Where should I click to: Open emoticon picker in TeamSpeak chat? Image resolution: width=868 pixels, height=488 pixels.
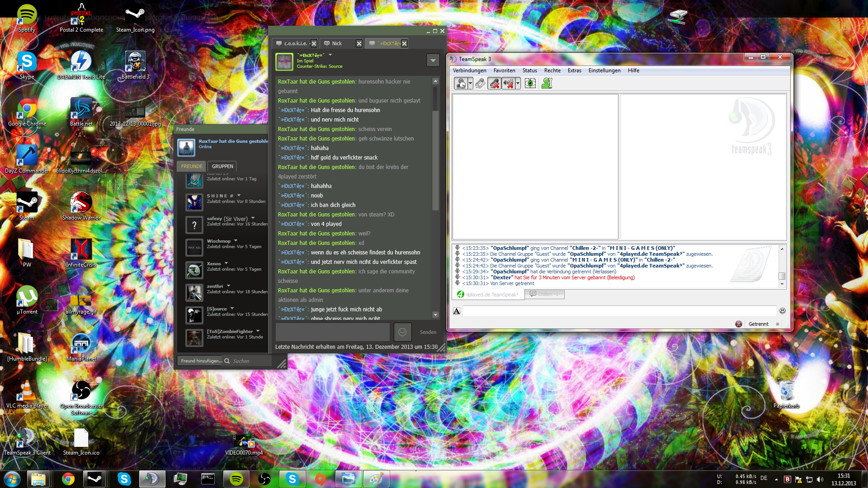pyautogui.click(x=783, y=311)
